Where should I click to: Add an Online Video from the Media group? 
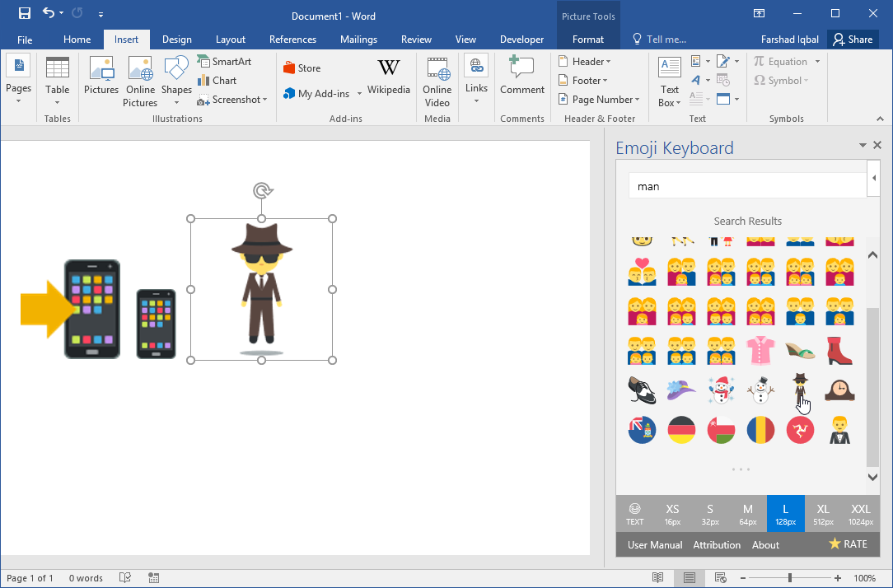(437, 80)
